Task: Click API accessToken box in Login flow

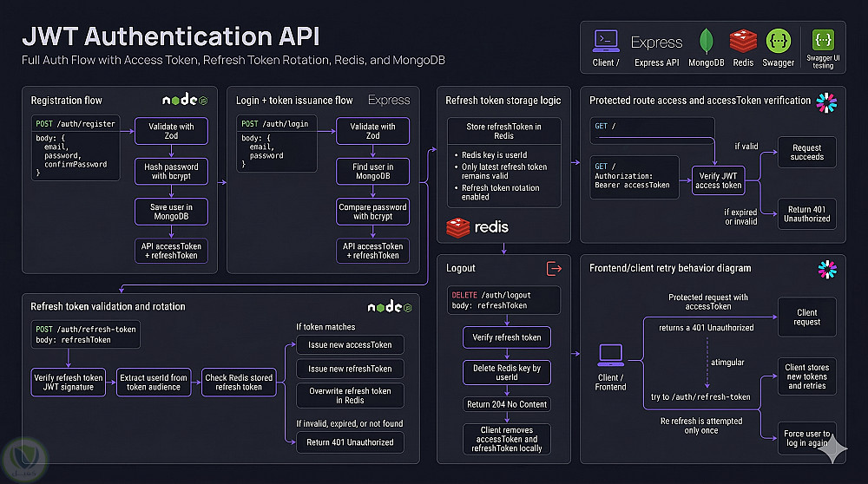Action: [x=372, y=252]
